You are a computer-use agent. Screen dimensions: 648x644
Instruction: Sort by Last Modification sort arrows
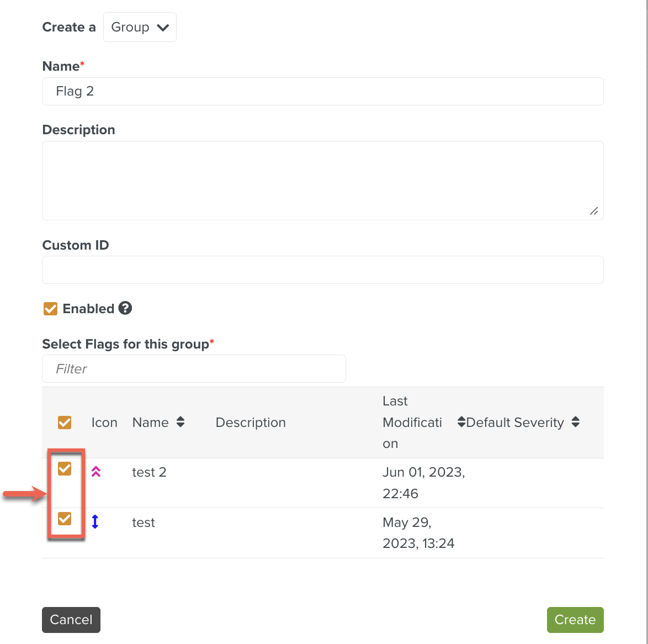pyautogui.click(x=461, y=423)
